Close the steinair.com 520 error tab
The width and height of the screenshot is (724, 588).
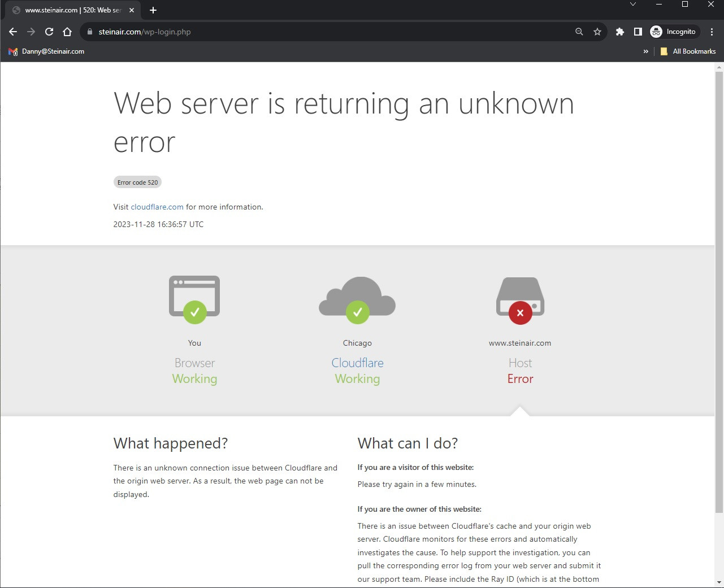pyautogui.click(x=131, y=10)
